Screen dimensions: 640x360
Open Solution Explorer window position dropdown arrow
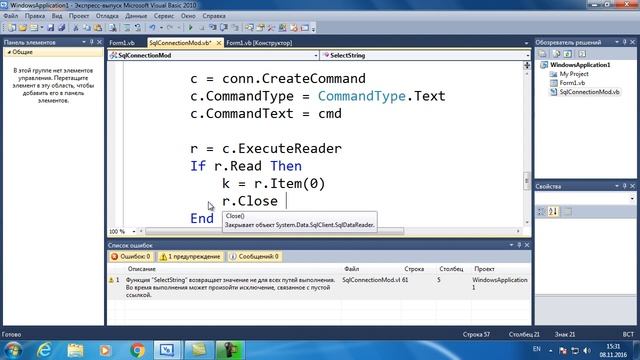617,42
